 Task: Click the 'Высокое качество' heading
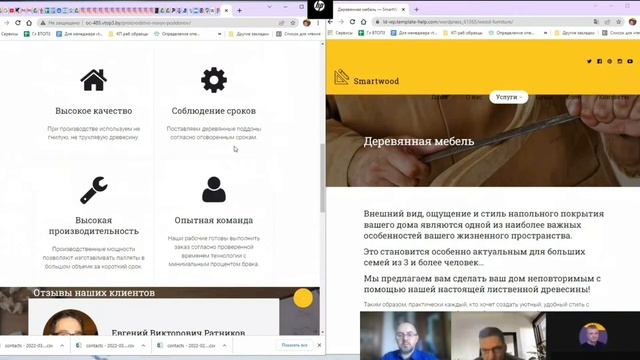pos(93,111)
